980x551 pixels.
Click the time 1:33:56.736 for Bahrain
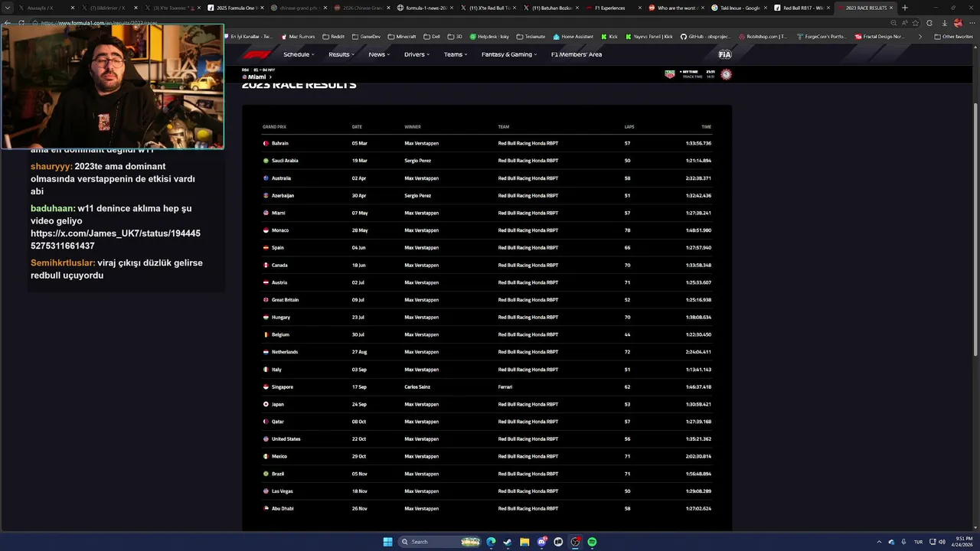click(x=698, y=143)
